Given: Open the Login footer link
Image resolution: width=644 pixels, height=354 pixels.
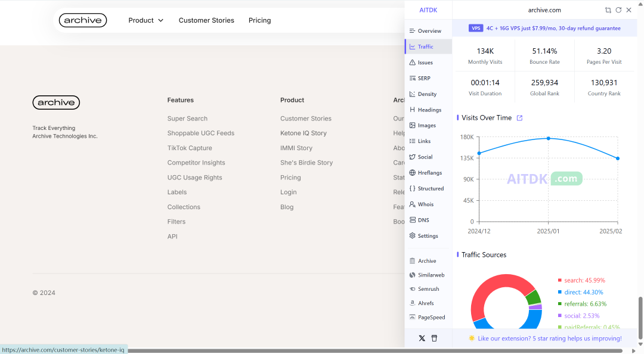Looking at the screenshot, I should tap(289, 192).
